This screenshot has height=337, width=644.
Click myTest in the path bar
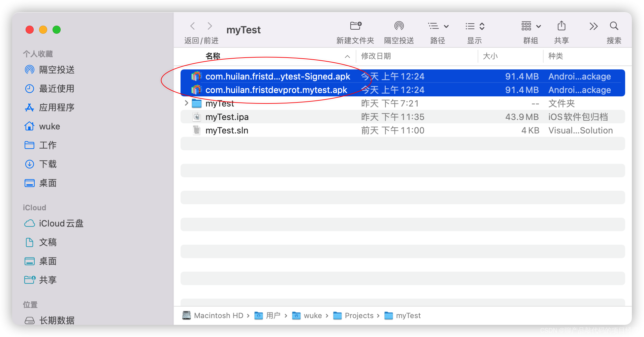click(x=402, y=315)
